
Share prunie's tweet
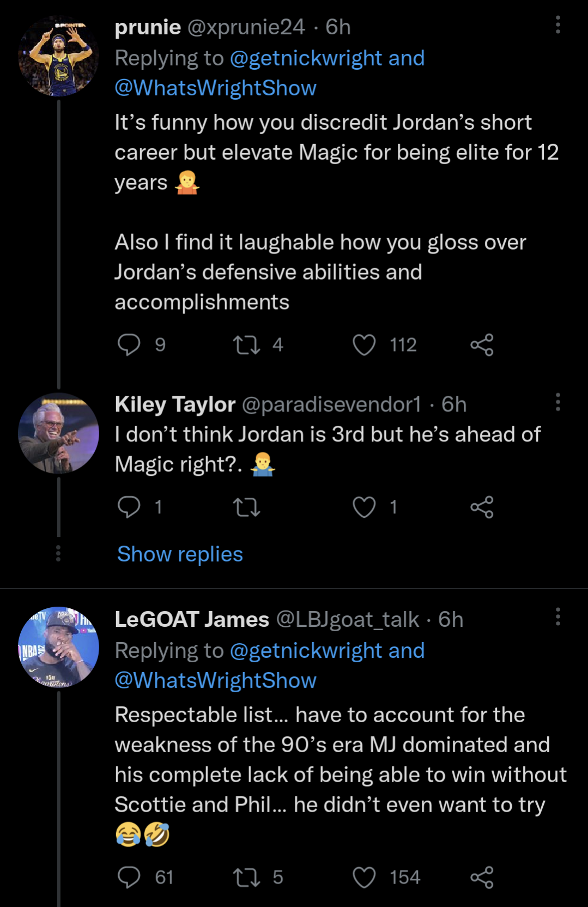(x=482, y=345)
